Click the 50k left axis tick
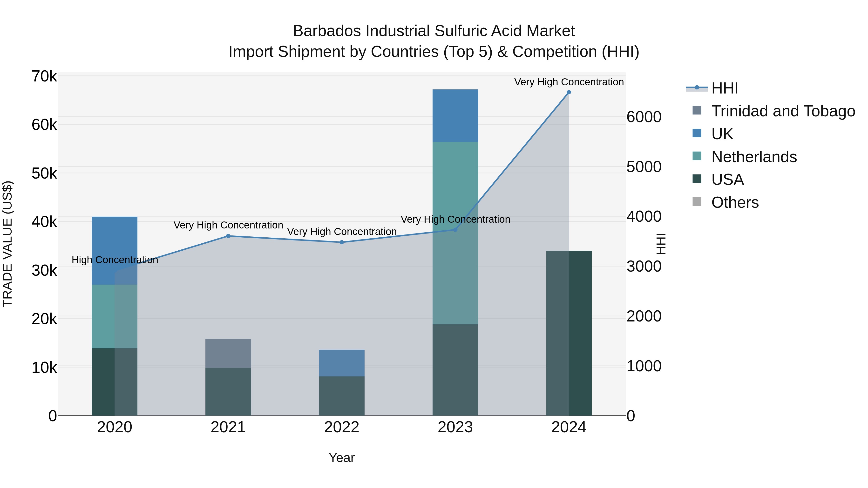Image resolution: width=868 pixels, height=488 pixels. 44,173
